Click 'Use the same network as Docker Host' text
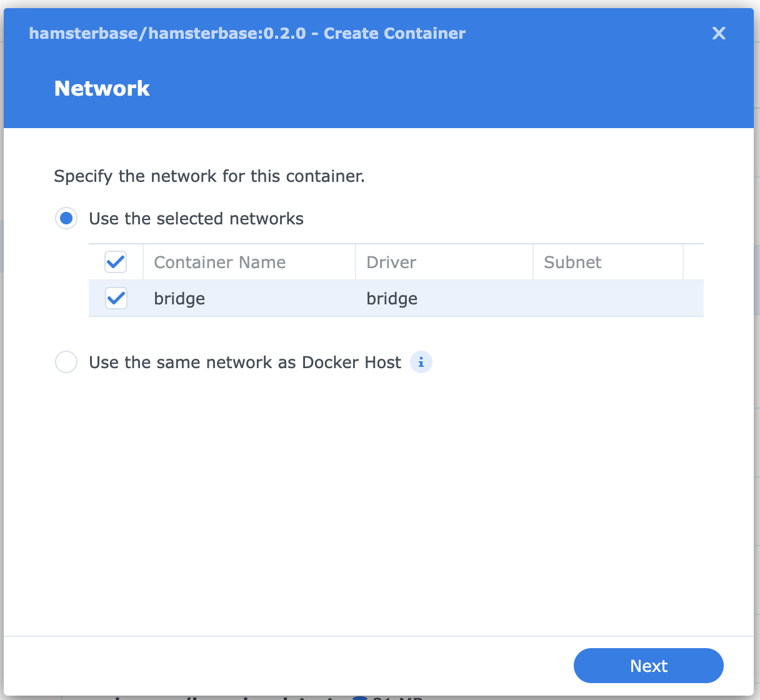Screen dimensions: 760x700 245,362
